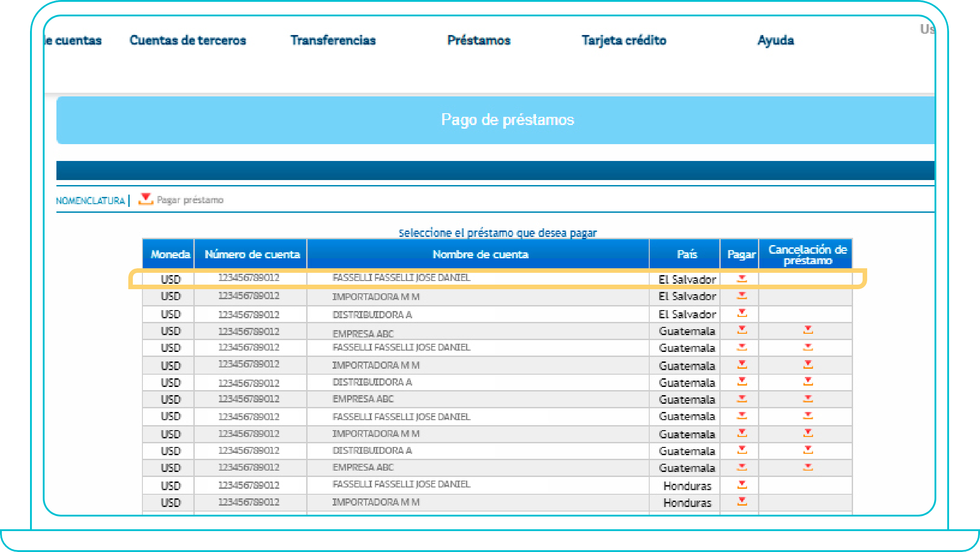Click the Cancelación de préstamo icon for EMPRESA ABC
The height and width of the screenshot is (552, 980).
[x=808, y=331]
